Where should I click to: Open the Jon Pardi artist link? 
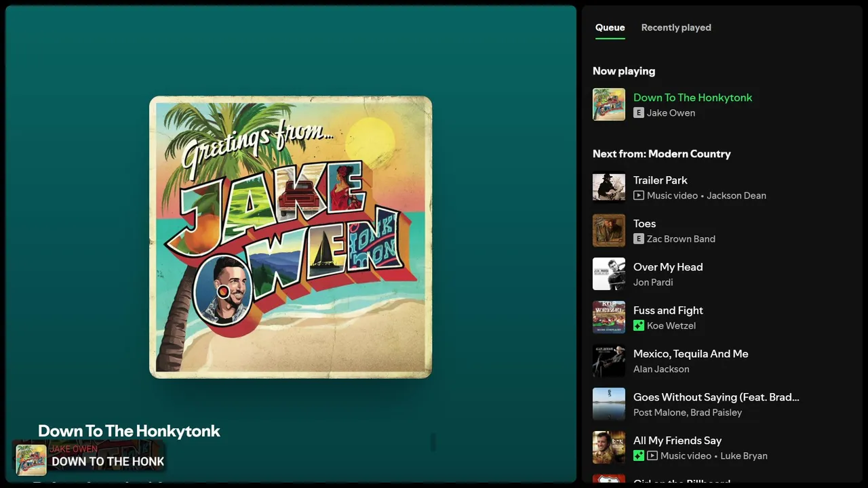653,283
